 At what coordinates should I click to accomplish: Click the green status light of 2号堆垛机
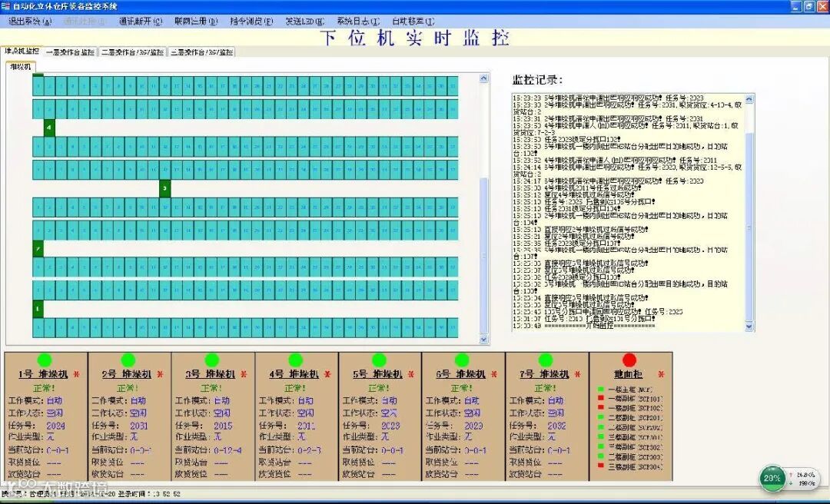(128, 360)
